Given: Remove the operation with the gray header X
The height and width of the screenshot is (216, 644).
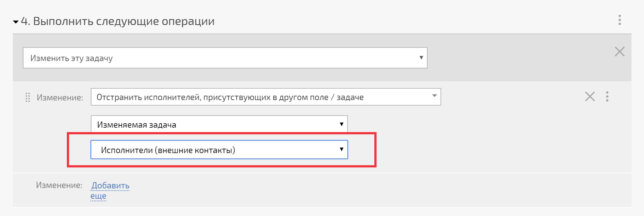Looking at the screenshot, I should pos(620,52).
